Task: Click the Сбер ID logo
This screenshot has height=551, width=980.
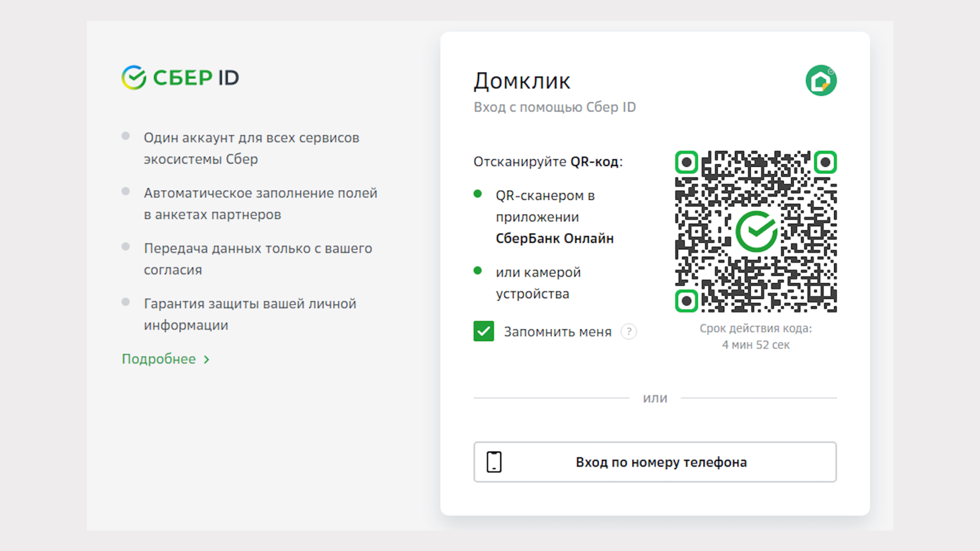Action: click(x=180, y=78)
